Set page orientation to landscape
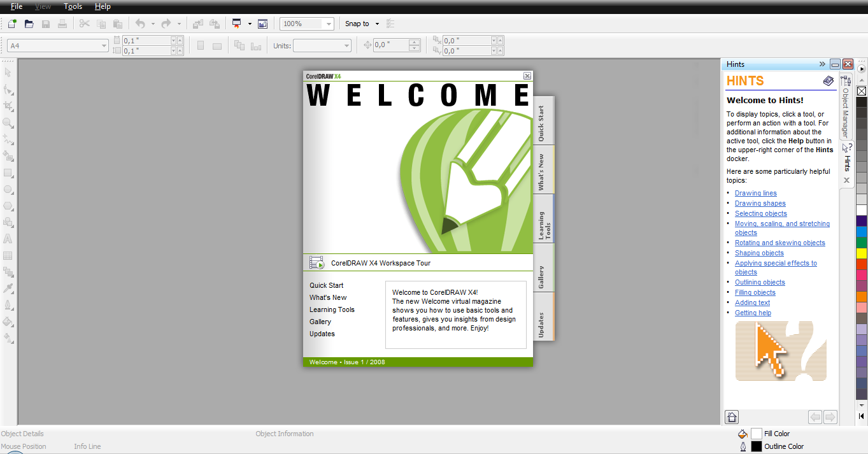 click(217, 45)
